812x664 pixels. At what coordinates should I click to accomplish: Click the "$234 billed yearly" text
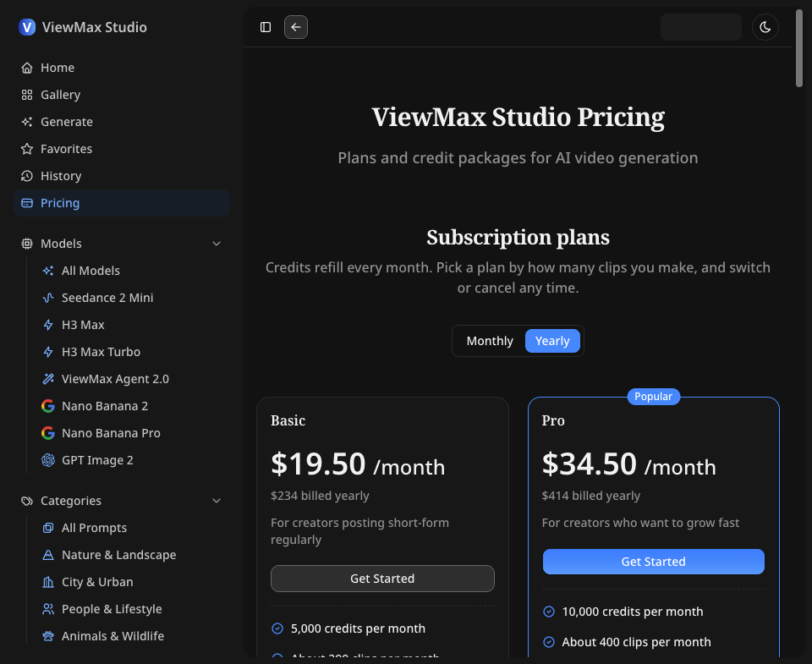(x=320, y=497)
